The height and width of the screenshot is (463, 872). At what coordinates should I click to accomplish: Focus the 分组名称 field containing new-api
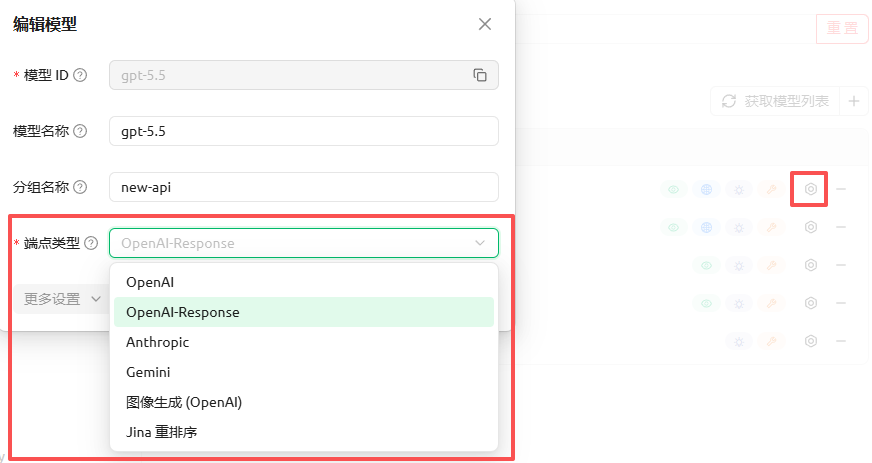(304, 187)
